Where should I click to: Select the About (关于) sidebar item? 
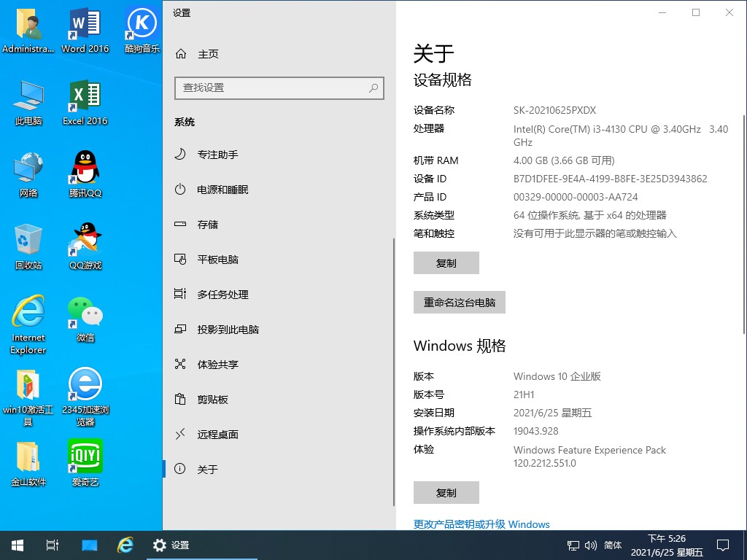point(207,470)
